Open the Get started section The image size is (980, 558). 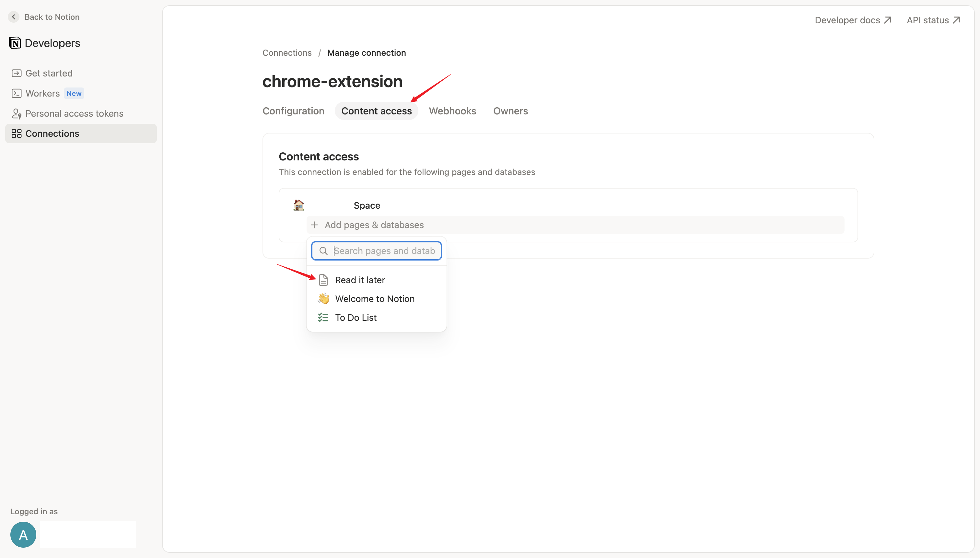point(81,73)
